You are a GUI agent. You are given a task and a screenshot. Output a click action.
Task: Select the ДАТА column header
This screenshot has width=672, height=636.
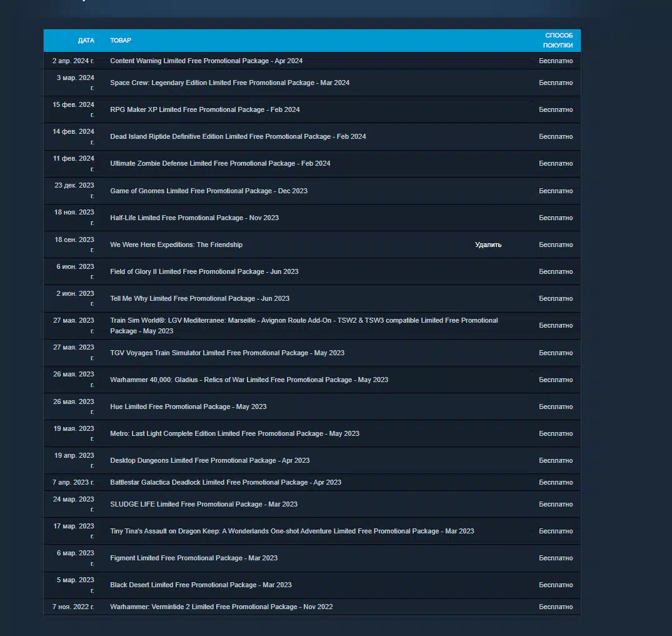pyautogui.click(x=86, y=40)
